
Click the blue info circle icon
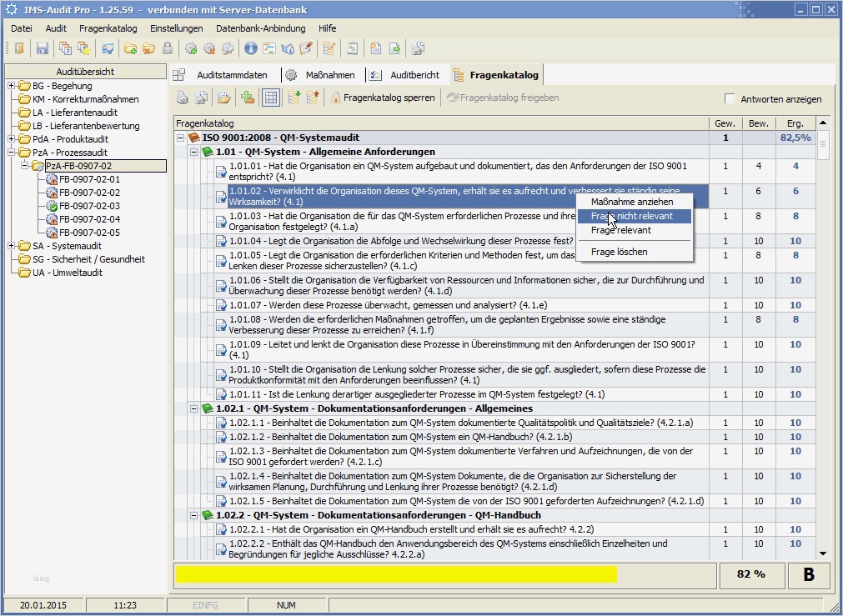click(x=250, y=48)
